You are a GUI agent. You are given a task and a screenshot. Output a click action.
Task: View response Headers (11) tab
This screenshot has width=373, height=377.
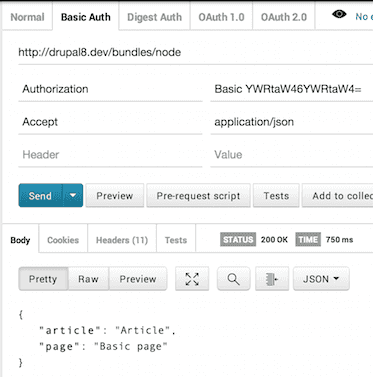pos(122,240)
